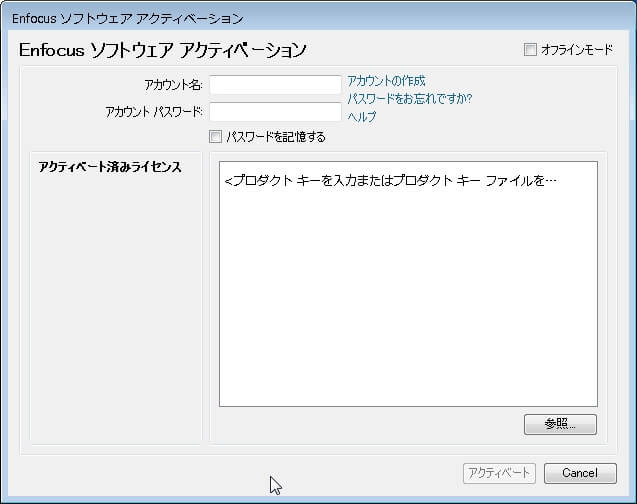637x504 pixels.
Task: Focus the アカウント パスワード input field
Action: click(x=275, y=112)
